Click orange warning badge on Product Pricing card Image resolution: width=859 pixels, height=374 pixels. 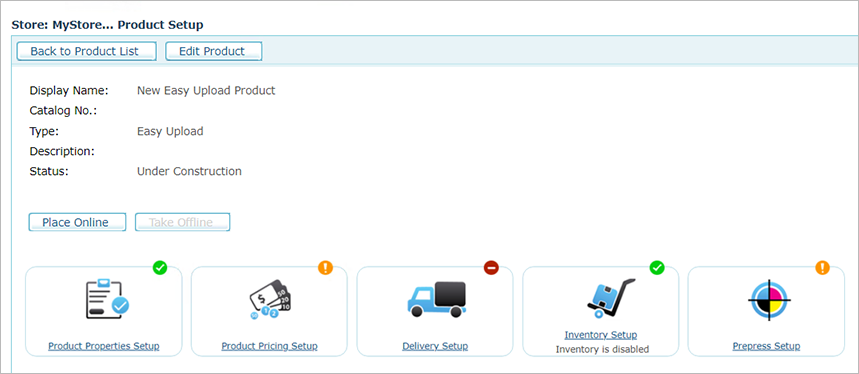coord(326,268)
